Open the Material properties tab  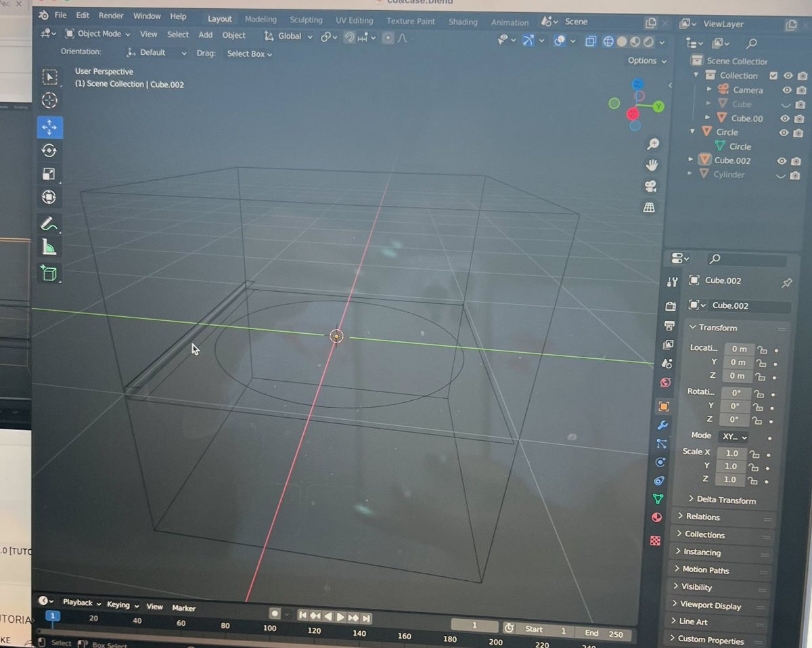point(656,518)
